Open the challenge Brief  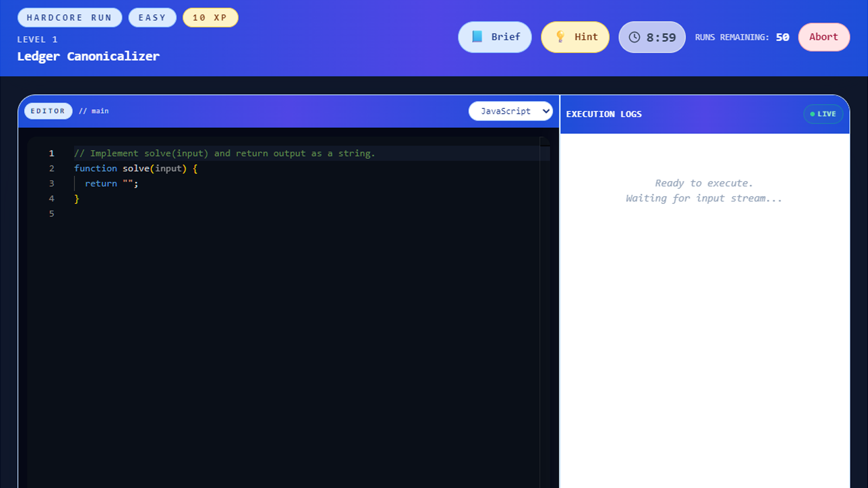coord(494,37)
